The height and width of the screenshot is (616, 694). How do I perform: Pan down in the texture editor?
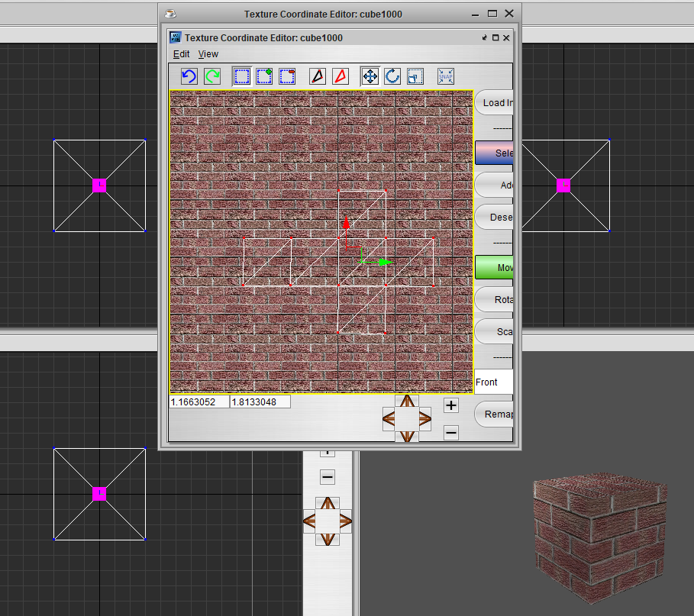tap(407, 437)
